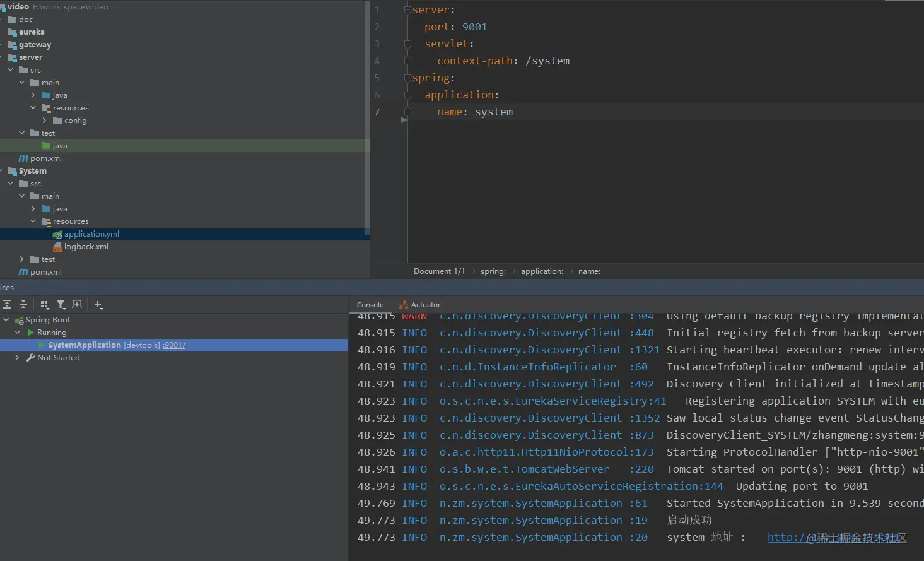Click the EurekaAutoServiceRegistration:144 logger name
Image resolution: width=924 pixels, height=561 pixels.
(582, 487)
